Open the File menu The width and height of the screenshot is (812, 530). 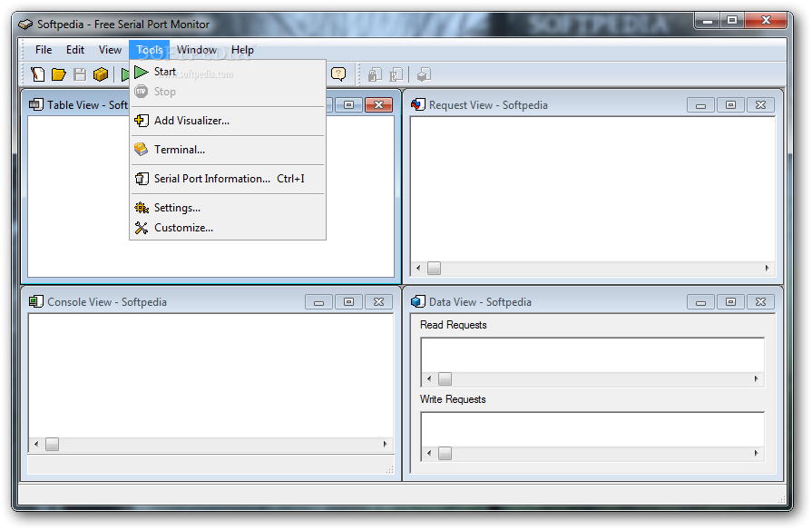[x=44, y=50]
